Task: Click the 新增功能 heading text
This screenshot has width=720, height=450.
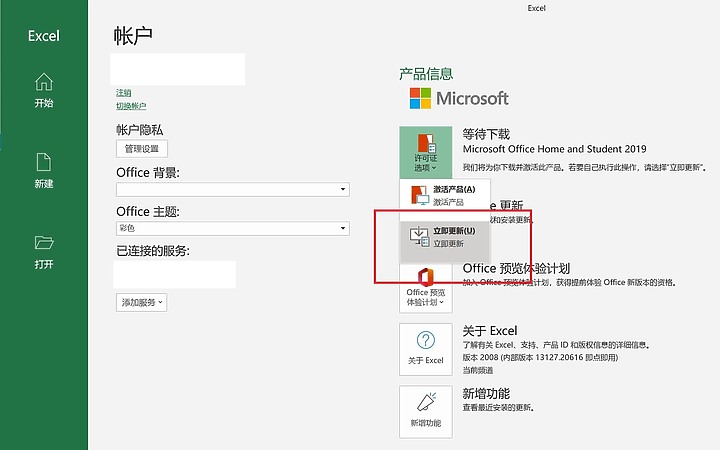Action: [486, 394]
